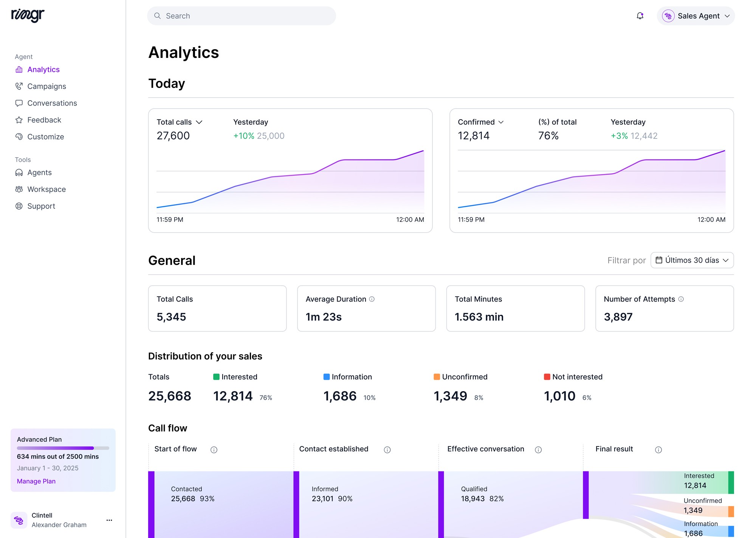Viewport: 756px width, 538px height.
Task: Open the Últimos 30 días date filter
Action: tap(692, 260)
